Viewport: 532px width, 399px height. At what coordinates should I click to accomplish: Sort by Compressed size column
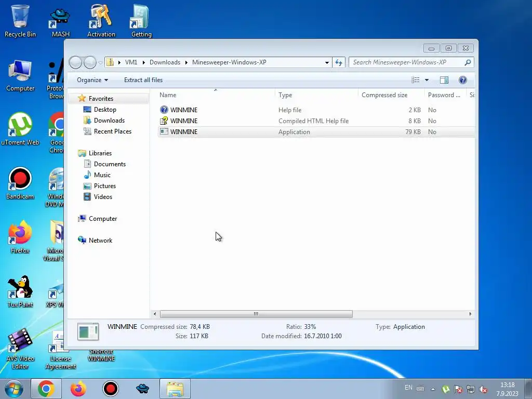391,95
